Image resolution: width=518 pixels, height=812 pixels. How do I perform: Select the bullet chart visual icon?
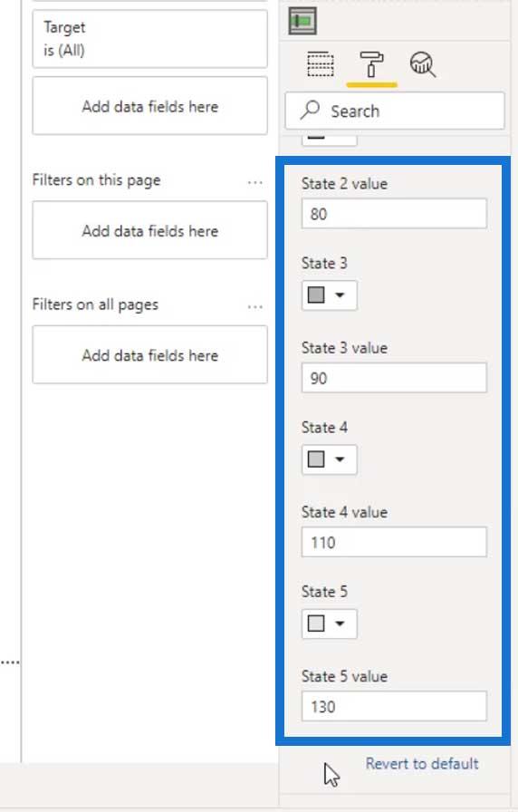click(302, 21)
